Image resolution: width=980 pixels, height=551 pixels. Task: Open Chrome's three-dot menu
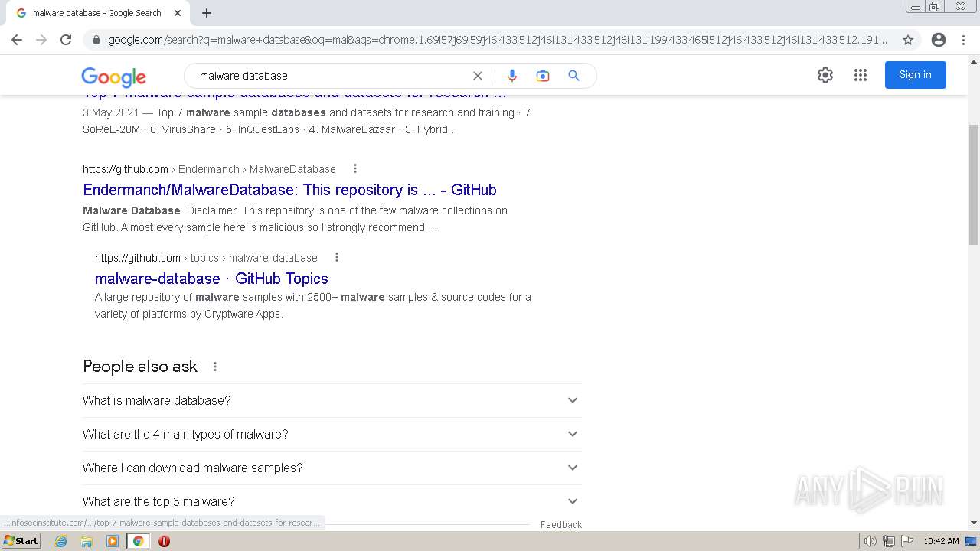(963, 40)
